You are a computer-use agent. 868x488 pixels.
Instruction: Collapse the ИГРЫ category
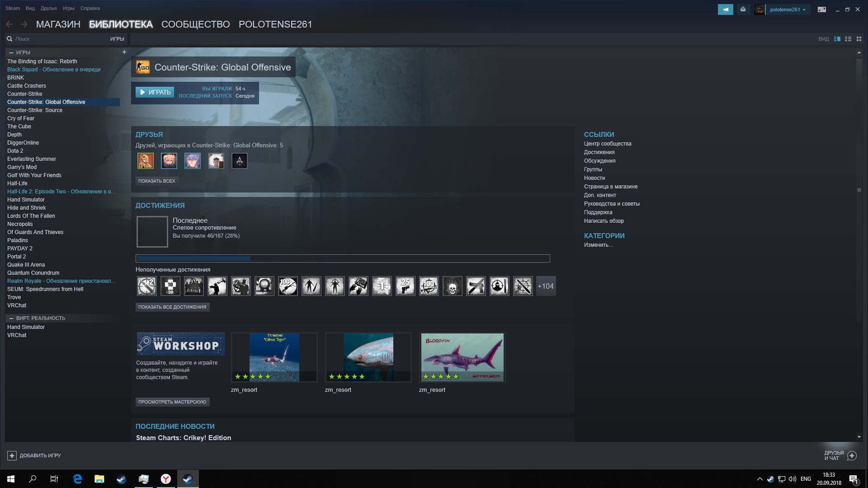11,52
